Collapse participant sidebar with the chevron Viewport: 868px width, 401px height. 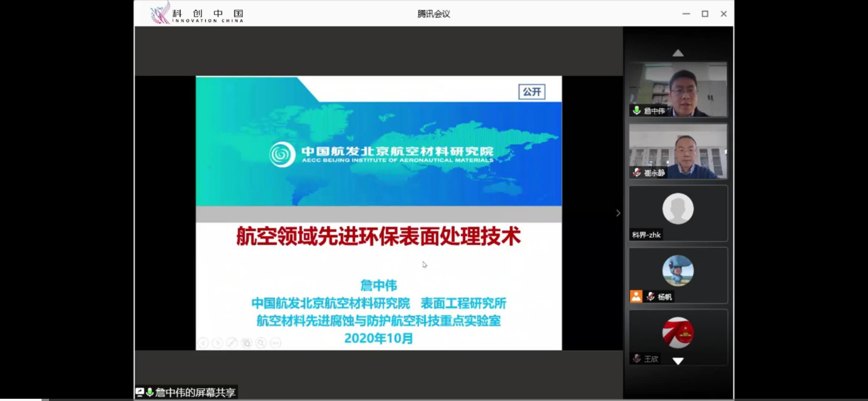[618, 213]
